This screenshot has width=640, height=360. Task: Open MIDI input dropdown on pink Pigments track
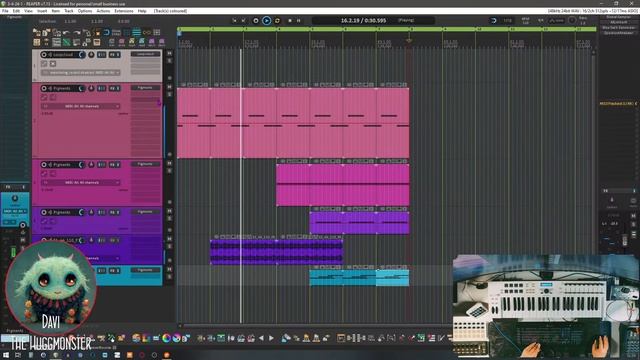pyautogui.click(x=81, y=106)
